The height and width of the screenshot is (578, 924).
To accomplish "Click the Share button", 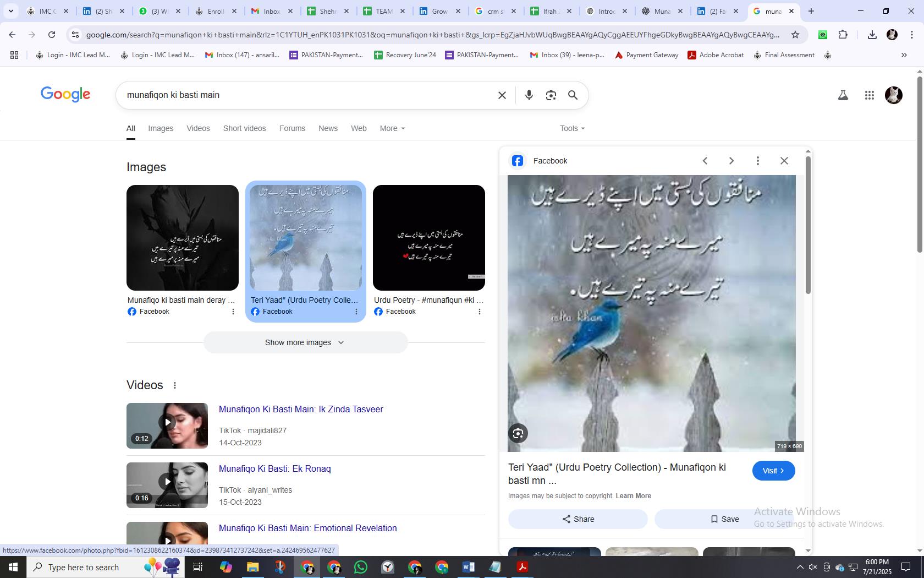I will (x=577, y=519).
